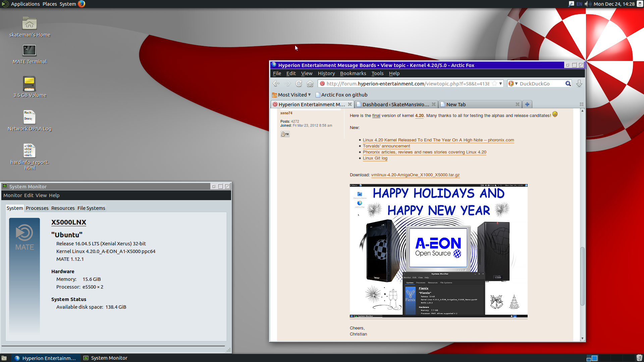644x362 pixels.
Task: Click the volume icon in top panel
Action: point(588,4)
